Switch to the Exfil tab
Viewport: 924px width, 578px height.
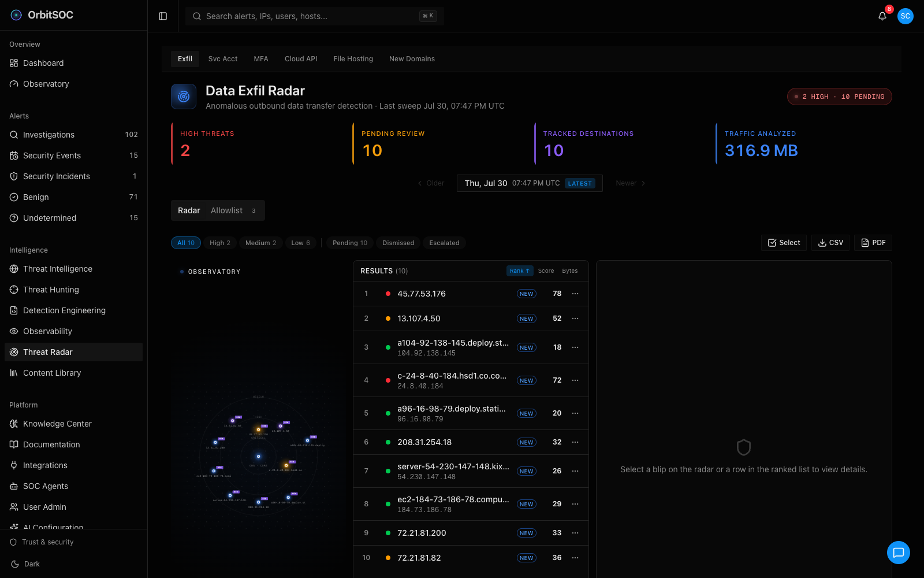coord(185,59)
